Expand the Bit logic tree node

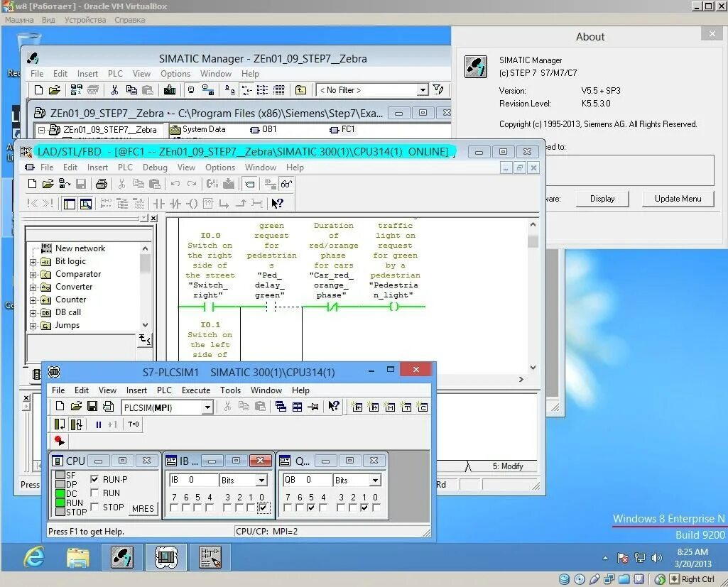point(33,262)
